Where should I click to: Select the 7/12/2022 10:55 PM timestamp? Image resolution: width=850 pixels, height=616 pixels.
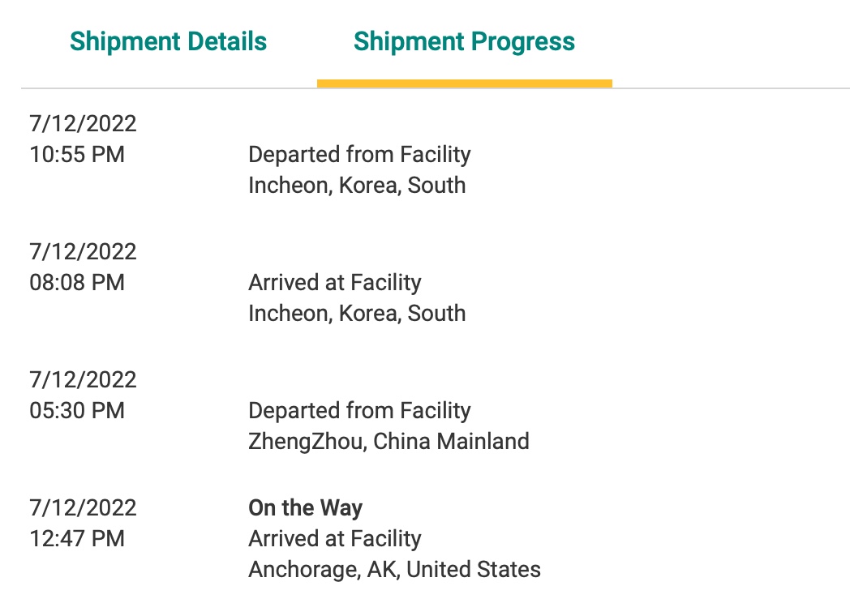point(83,139)
